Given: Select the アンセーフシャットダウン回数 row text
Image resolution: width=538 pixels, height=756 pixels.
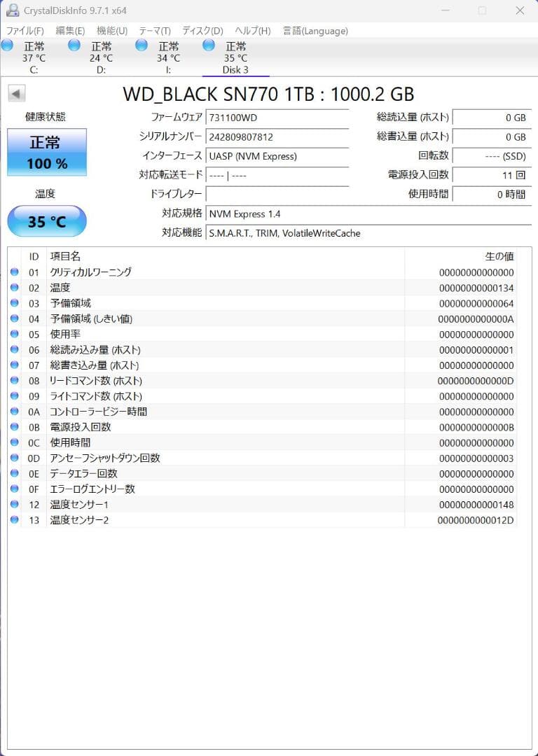Looking at the screenshot, I should click(x=104, y=458).
